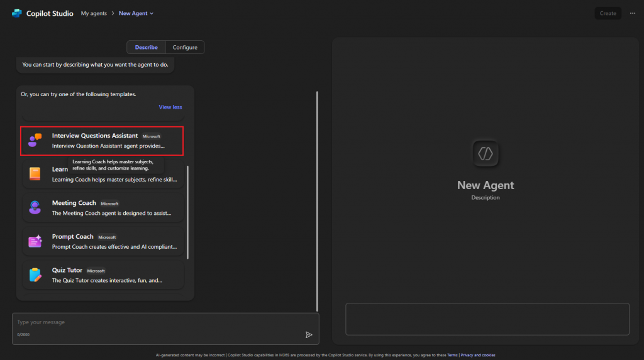This screenshot has width=644, height=360.
Task: Click the Microsoft badge beside Meeting Coach
Action: tap(109, 204)
